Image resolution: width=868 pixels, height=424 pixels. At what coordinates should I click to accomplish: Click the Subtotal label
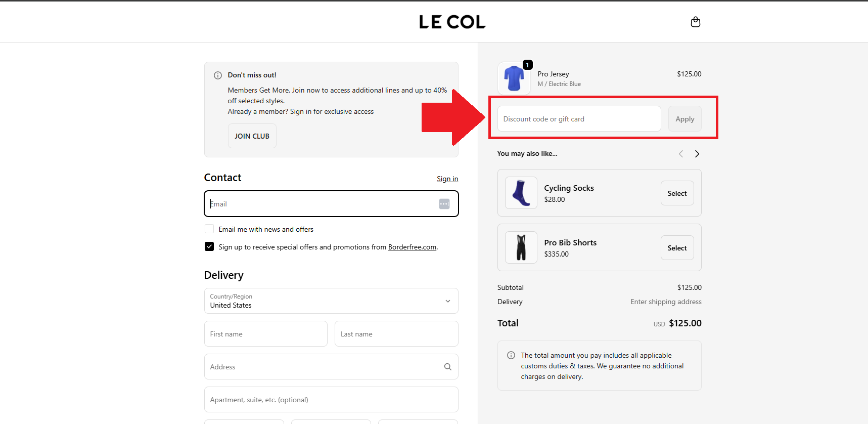click(x=511, y=287)
